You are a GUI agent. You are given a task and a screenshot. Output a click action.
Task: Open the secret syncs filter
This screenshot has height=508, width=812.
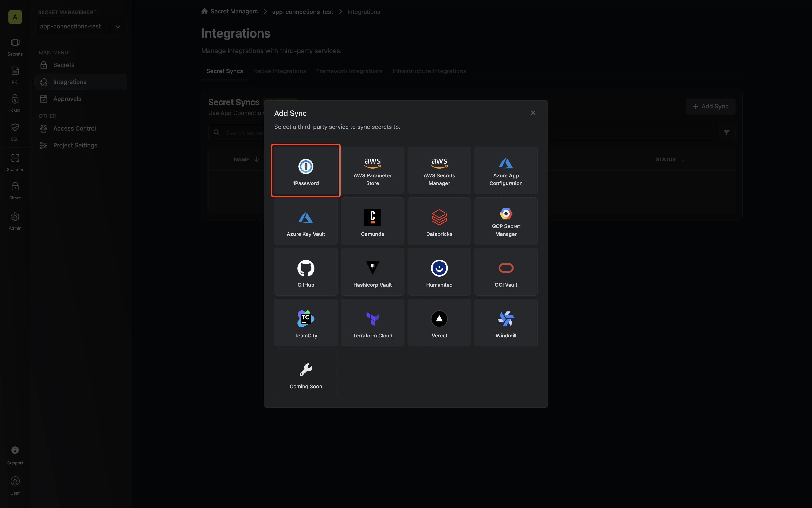click(726, 133)
